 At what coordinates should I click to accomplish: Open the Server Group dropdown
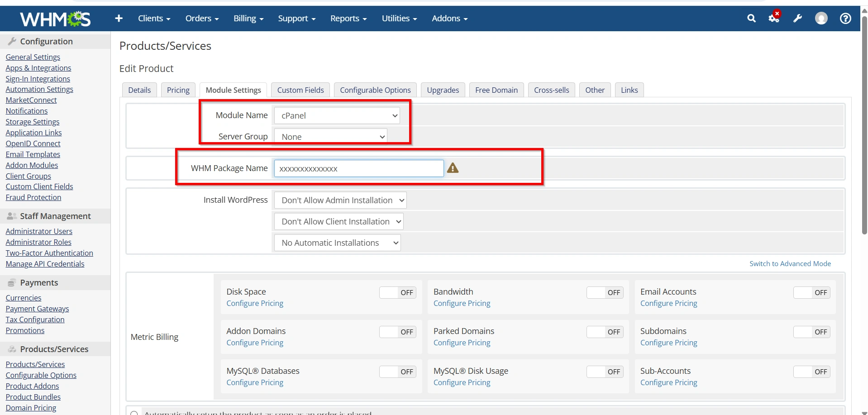330,137
